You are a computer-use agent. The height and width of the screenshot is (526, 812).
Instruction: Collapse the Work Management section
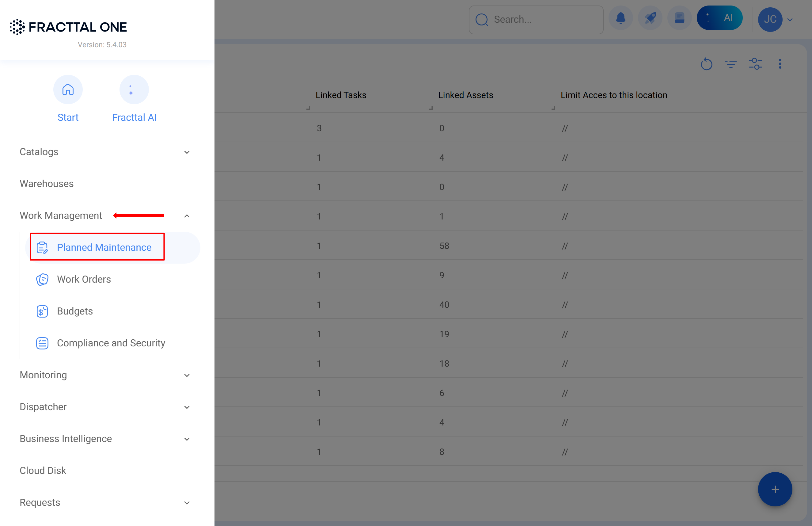[x=187, y=216]
